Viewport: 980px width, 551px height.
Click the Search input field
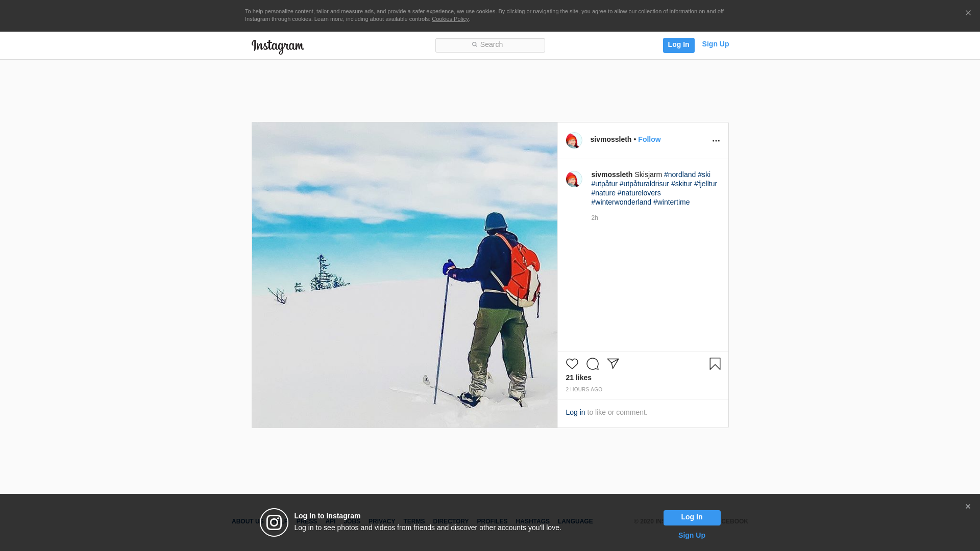point(490,45)
